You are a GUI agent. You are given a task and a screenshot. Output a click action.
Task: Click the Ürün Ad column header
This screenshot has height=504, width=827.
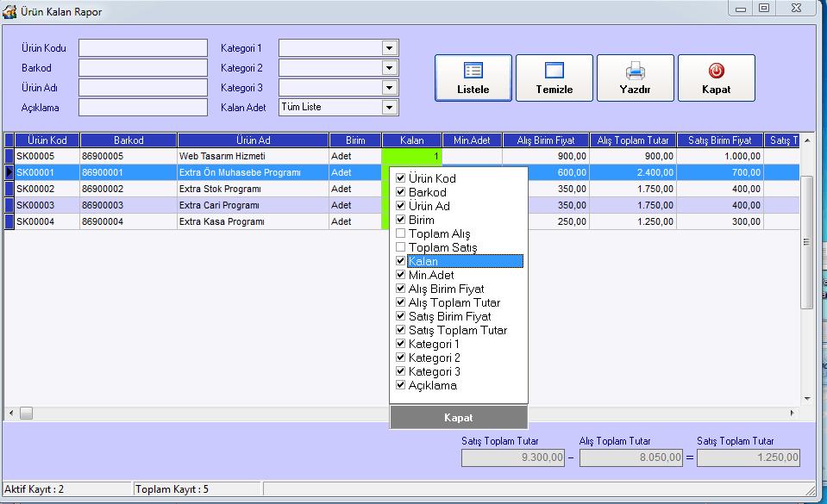point(254,140)
